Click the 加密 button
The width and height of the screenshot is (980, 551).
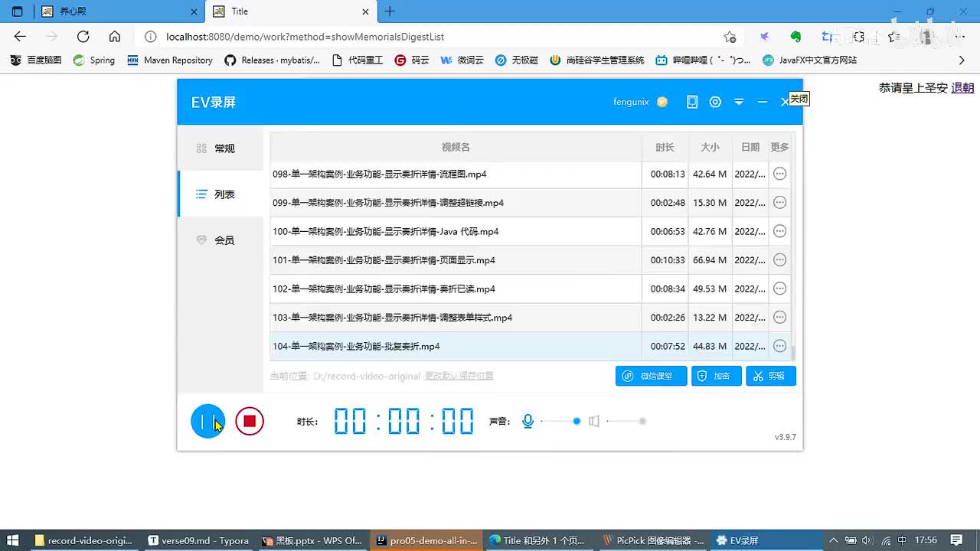717,376
